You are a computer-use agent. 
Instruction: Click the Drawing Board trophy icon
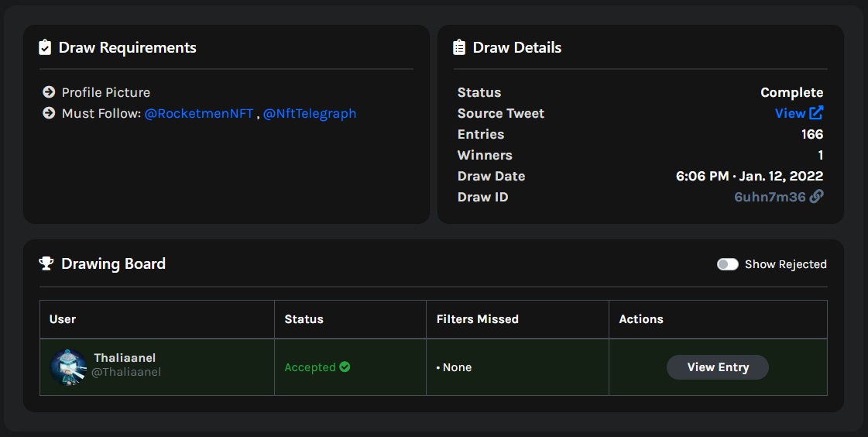[46, 263]
